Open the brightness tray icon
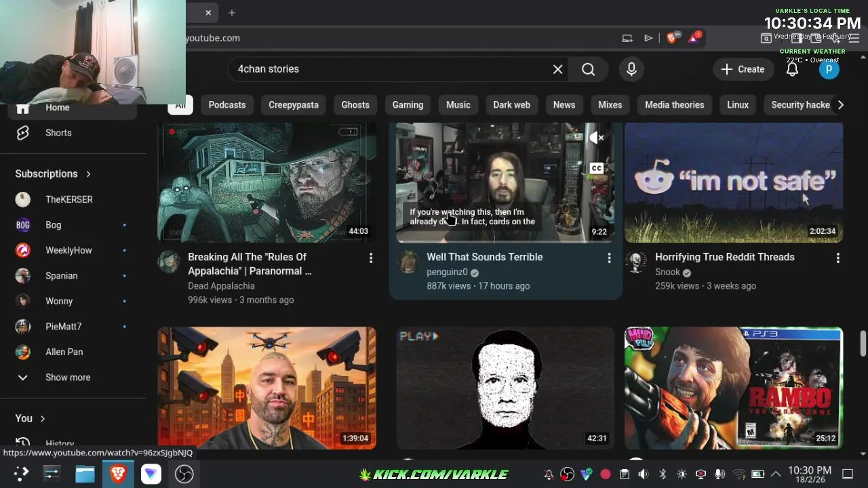Viewport: 868px width, 488px height. (682, 474)
